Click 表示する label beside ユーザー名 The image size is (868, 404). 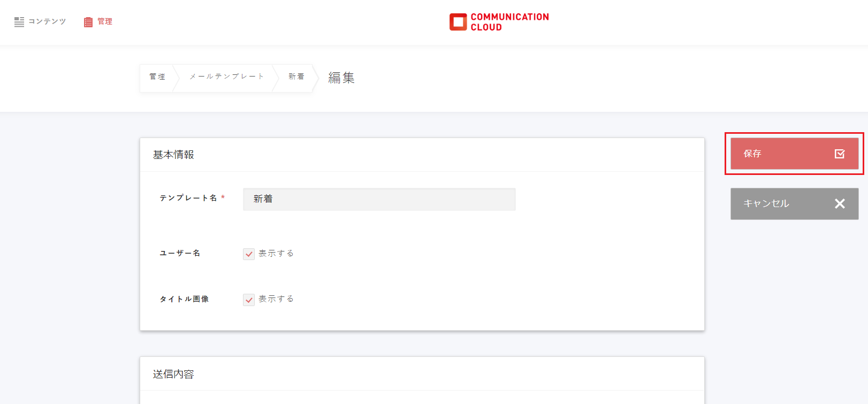(276, 254)
